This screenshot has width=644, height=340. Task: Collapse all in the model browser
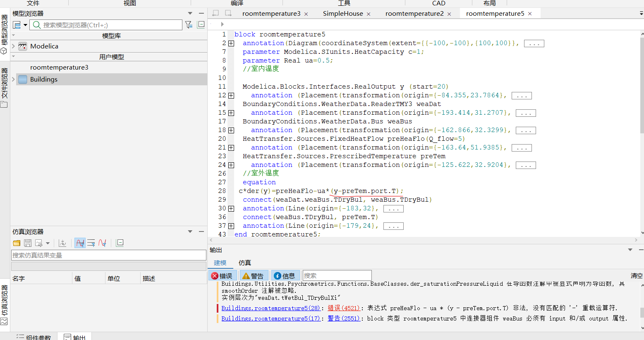201,24
